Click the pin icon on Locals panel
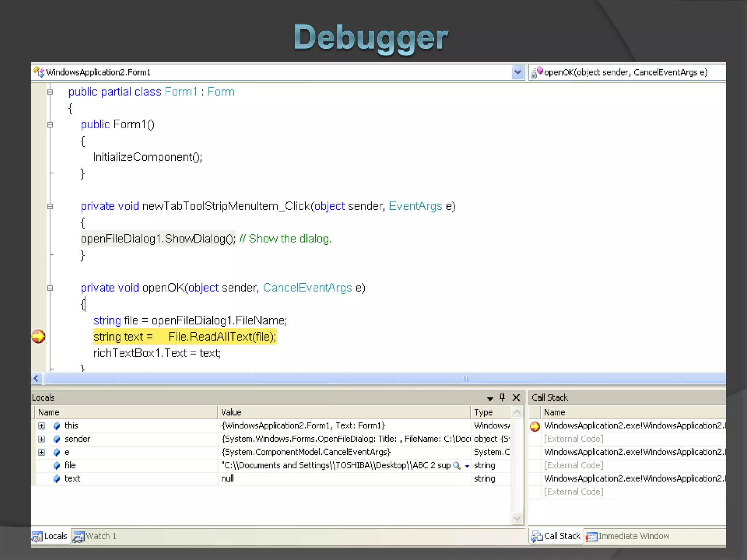 point(502,397)
